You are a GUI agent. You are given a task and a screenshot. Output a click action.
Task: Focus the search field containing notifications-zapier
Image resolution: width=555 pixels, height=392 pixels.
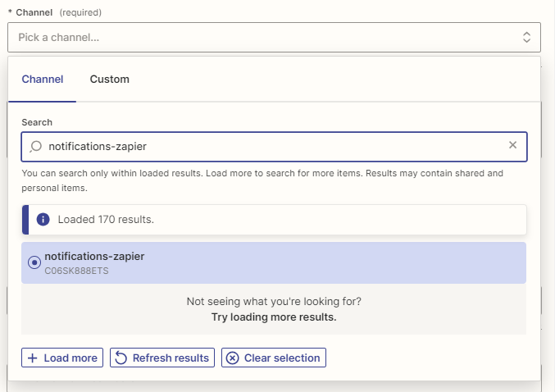(x=271, y=146)
